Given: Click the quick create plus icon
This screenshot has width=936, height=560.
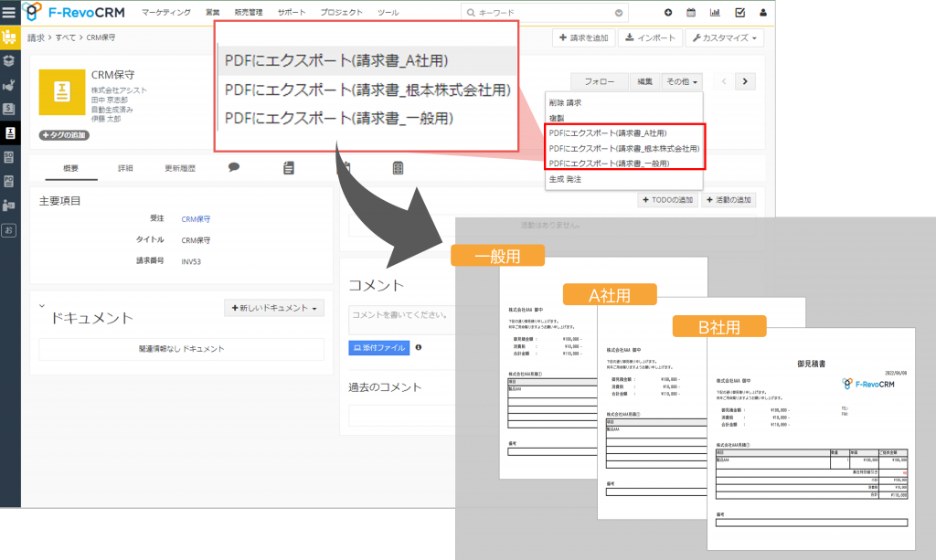Looking at the screenshot, I should pyautogui.click(x=668, y=13).
